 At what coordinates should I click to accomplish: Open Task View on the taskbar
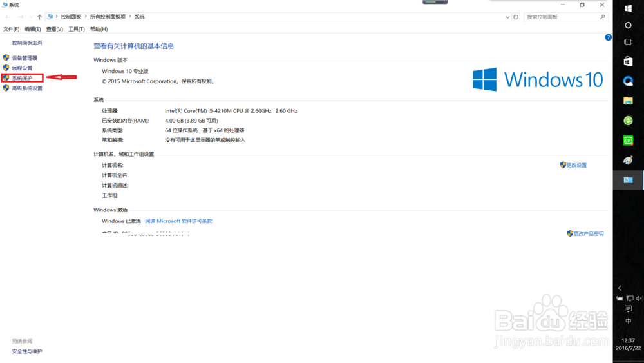click(x=628, y=42)
